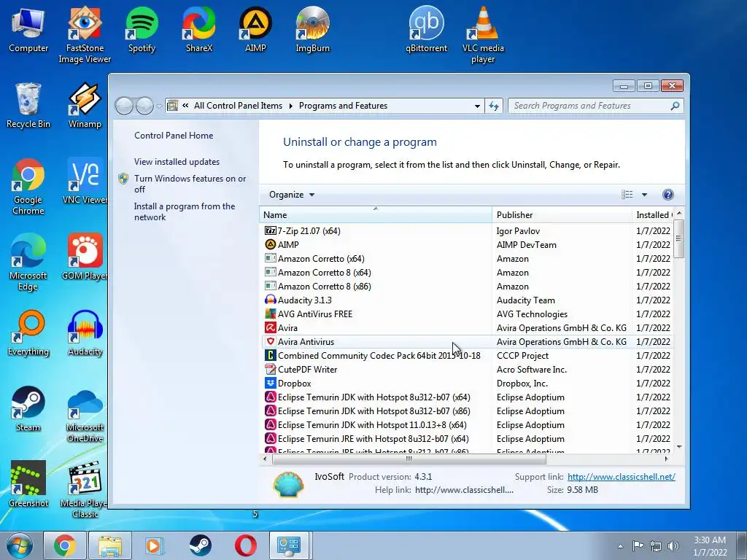Open the Greenshot desktop shortcut
The width and height of the screenshot is (747, 560).
[28, 485]
